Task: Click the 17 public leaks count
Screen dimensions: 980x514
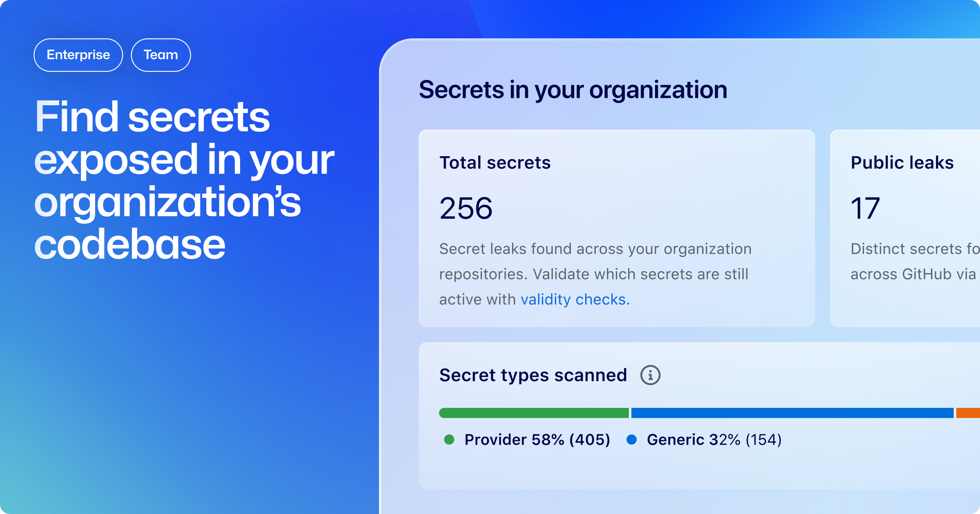Action: point(865,208)
